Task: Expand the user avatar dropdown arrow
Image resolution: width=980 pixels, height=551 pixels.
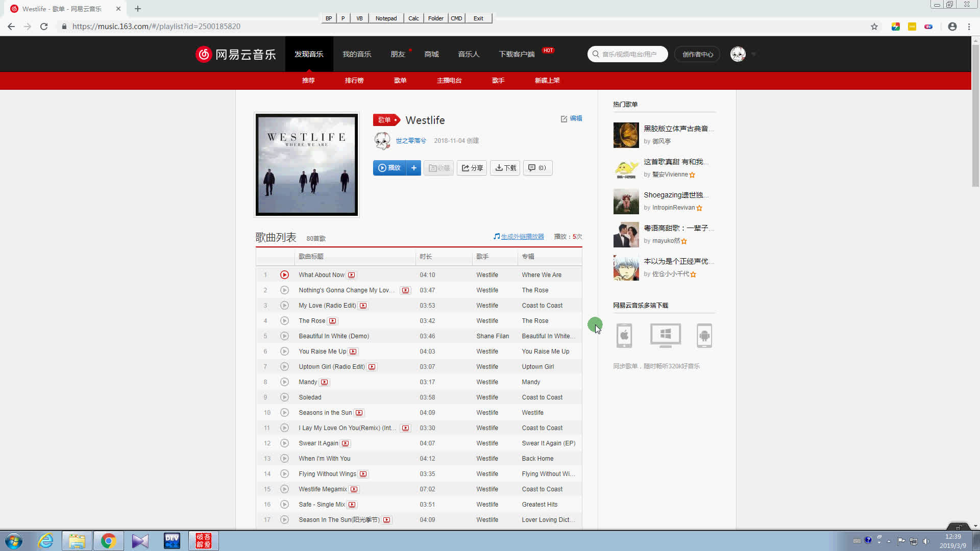Action: (753, 54)
